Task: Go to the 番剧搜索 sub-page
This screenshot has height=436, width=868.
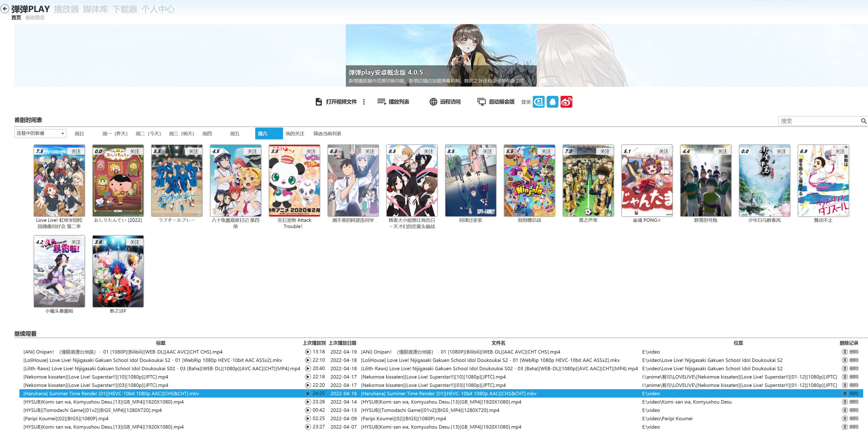Action: tap(35, 18)
